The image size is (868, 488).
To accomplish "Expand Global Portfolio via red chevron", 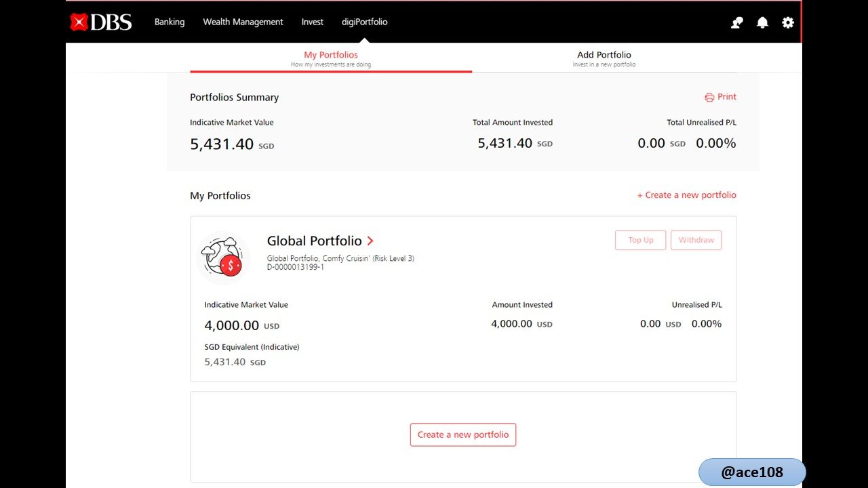I will (x=370, y=241).
